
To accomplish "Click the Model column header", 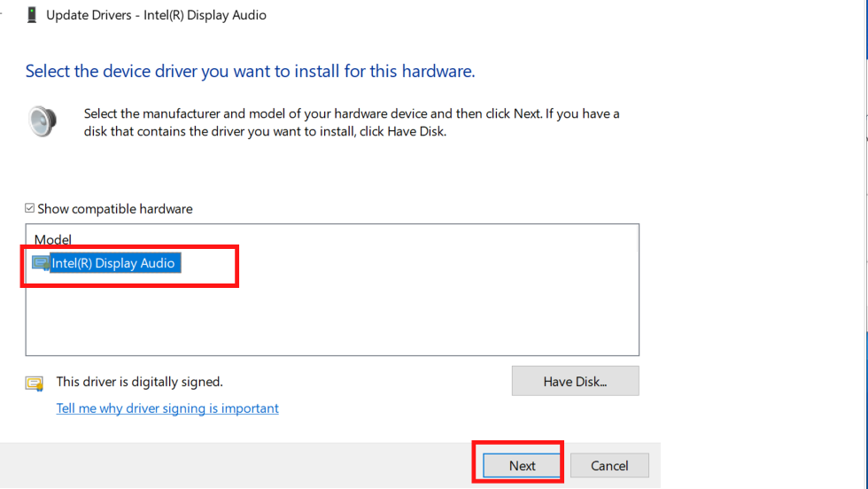I will point(52,239).
